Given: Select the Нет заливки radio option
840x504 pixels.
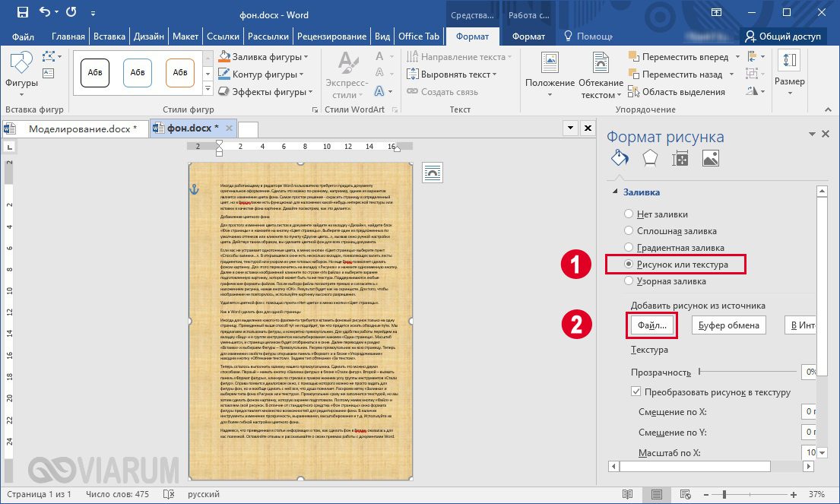Looking at the screenshot, I should pos(629,214).
